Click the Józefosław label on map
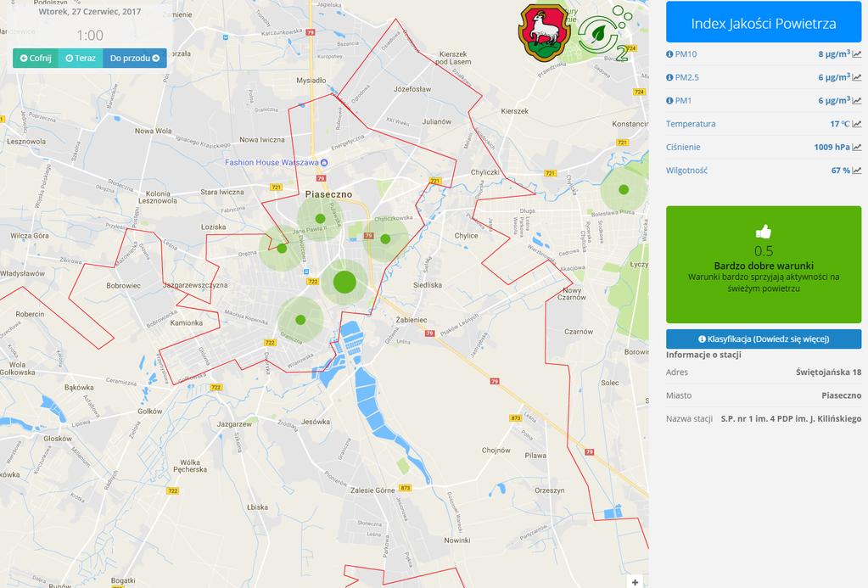Screen dimensions: 868x588 coord(412,89)
